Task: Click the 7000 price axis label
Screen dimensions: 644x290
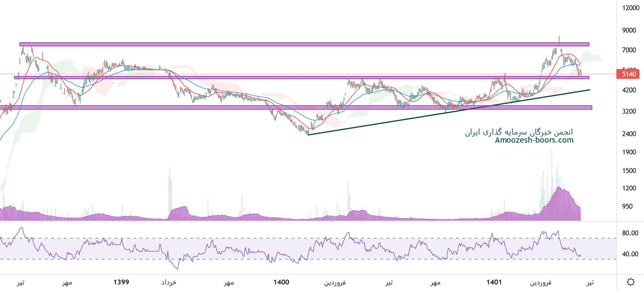Action: (629, 50)
